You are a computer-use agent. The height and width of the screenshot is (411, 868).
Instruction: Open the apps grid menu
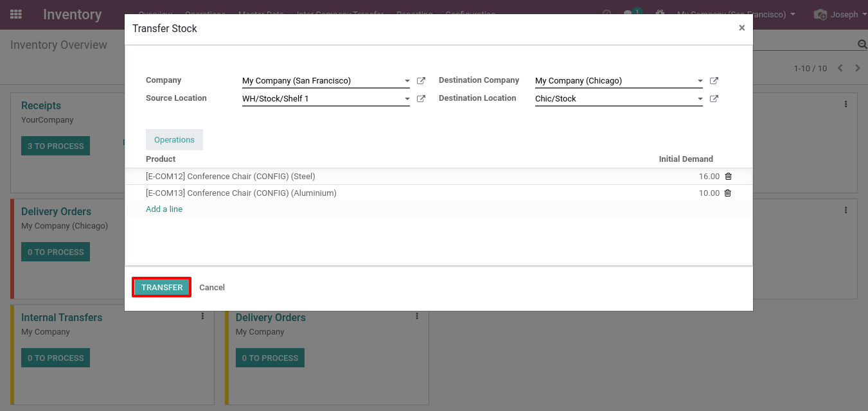click(x=16, y=14)
